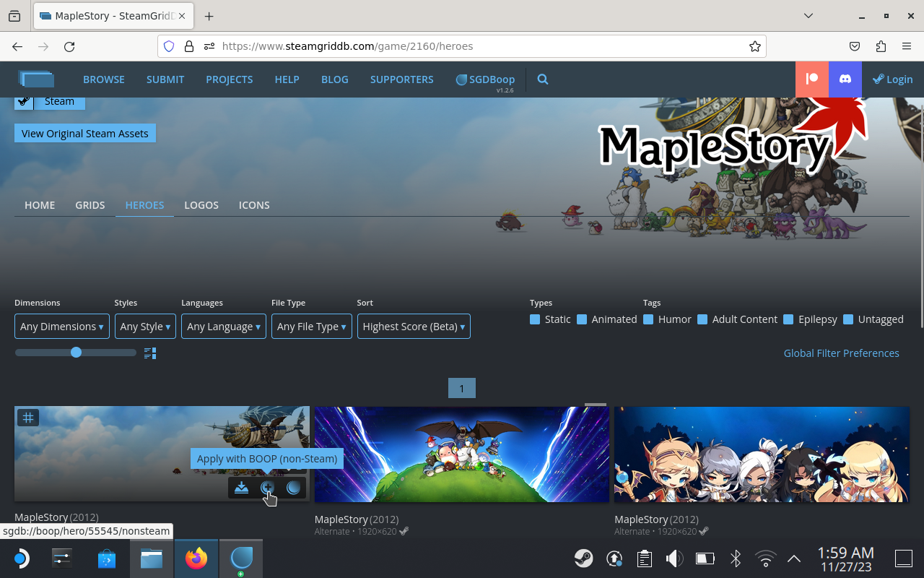Open the Any Style dropdown
The height and width of the screenshot is (578, 924).
[145, 327]
